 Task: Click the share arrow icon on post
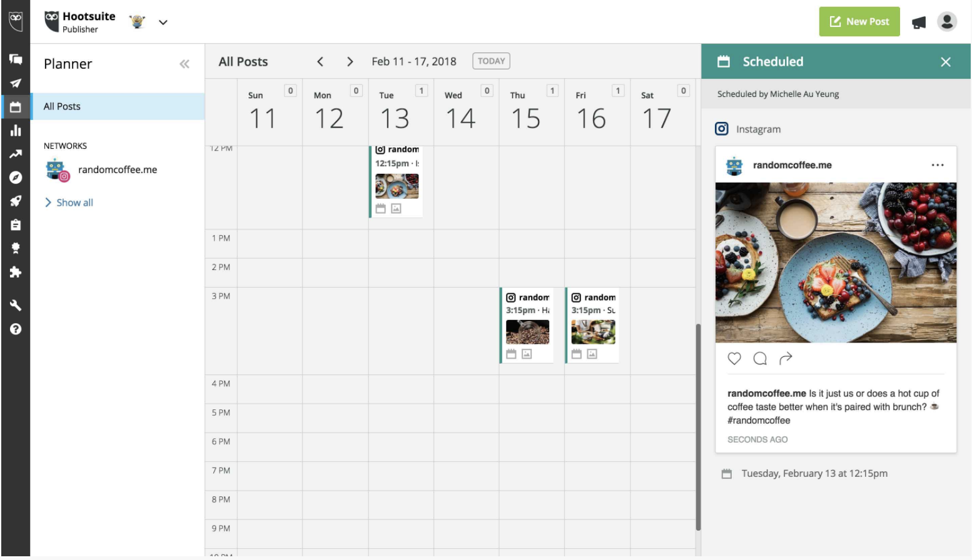pos(786,358)
